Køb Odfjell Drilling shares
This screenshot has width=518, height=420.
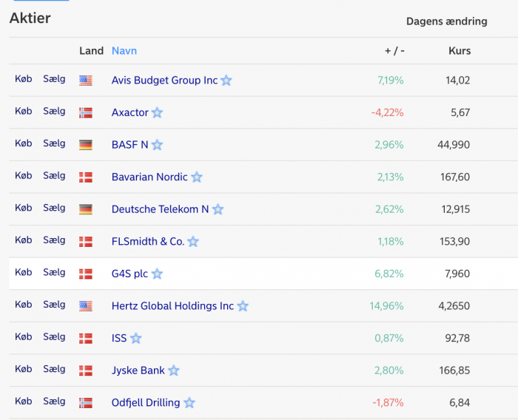point(24,402)
